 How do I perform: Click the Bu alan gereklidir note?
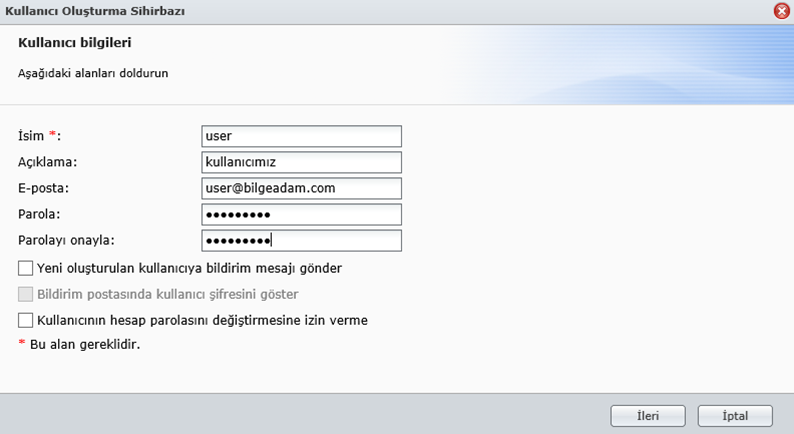pyautogui.click(x=79, y=344)
